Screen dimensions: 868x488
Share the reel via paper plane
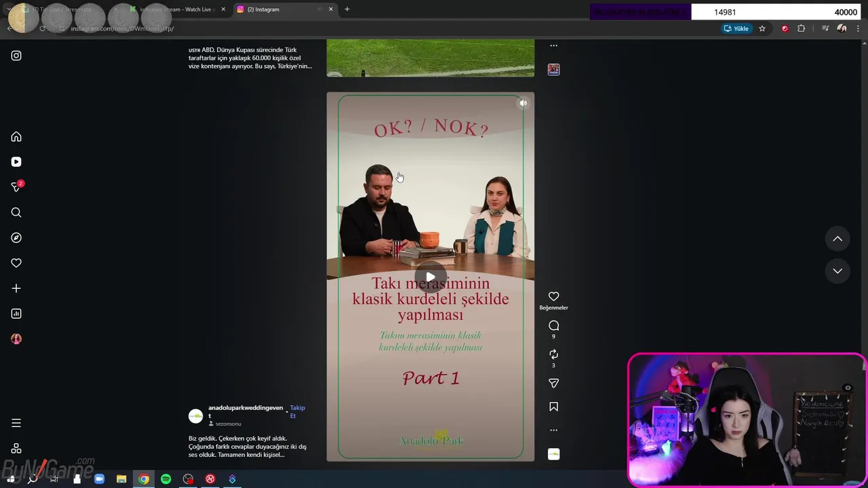[x=553, y=384]
